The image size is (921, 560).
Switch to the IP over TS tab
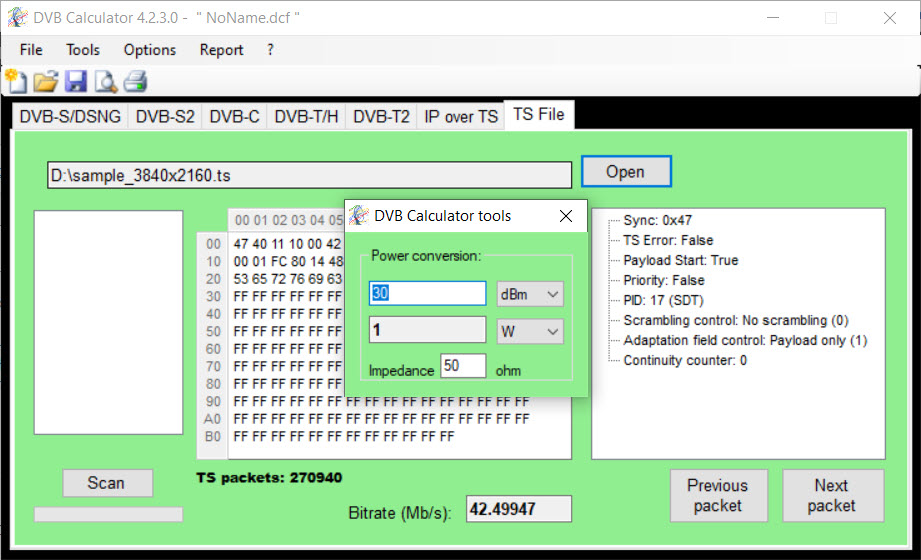click(461, 116)
